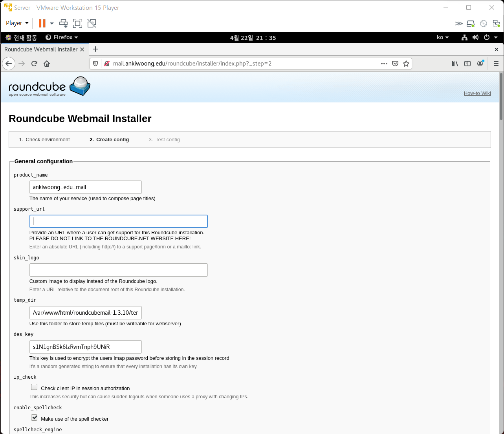The width and height of the screenshot is (504, 434).
Task: Click the GNOME power icon
Action: (487, 37)
